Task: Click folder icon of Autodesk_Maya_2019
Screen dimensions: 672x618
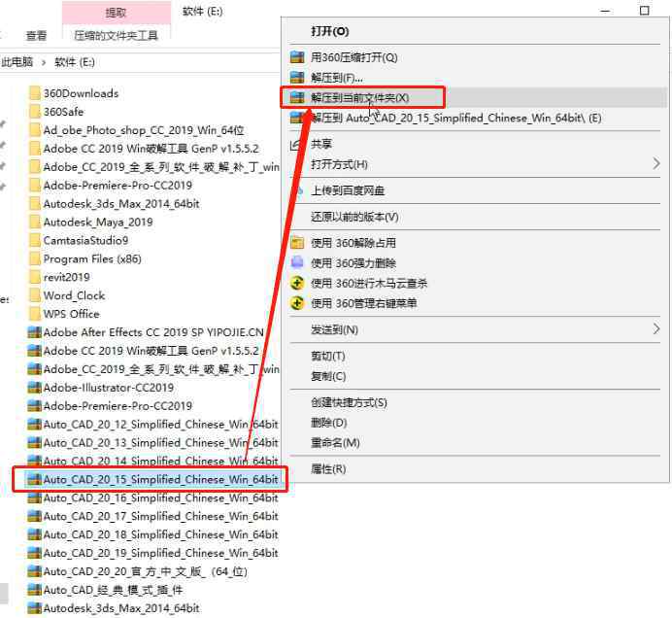Action: pyautogui.click(x=34, y=222)
